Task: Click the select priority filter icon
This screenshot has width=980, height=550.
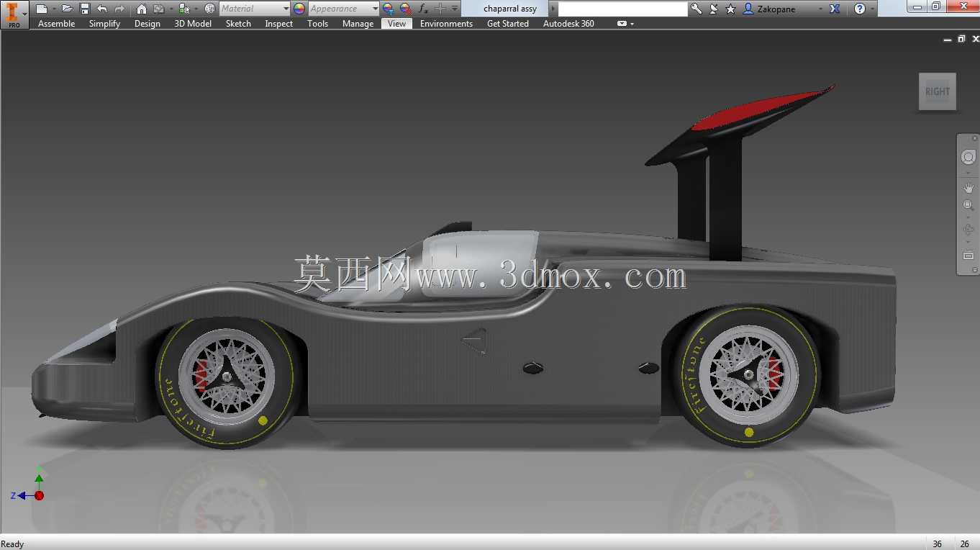Action: 184,9
